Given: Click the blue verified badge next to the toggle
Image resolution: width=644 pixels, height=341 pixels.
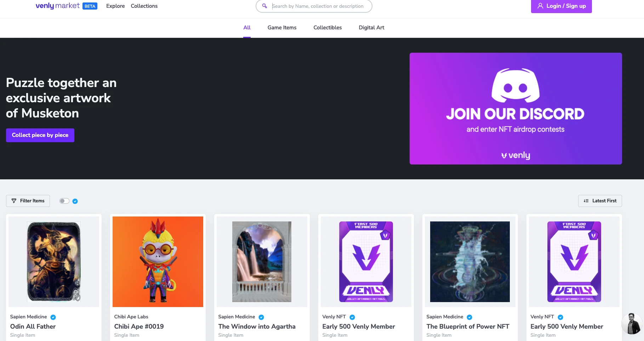Looking at the screenshot, I should pos(75,201).
